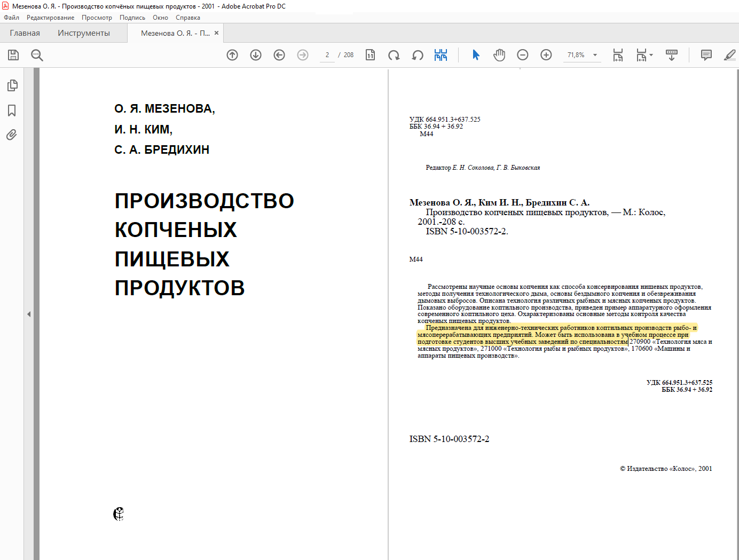Open the Справка menu
This screenshot has height=560, width=739.
[188, 18]
